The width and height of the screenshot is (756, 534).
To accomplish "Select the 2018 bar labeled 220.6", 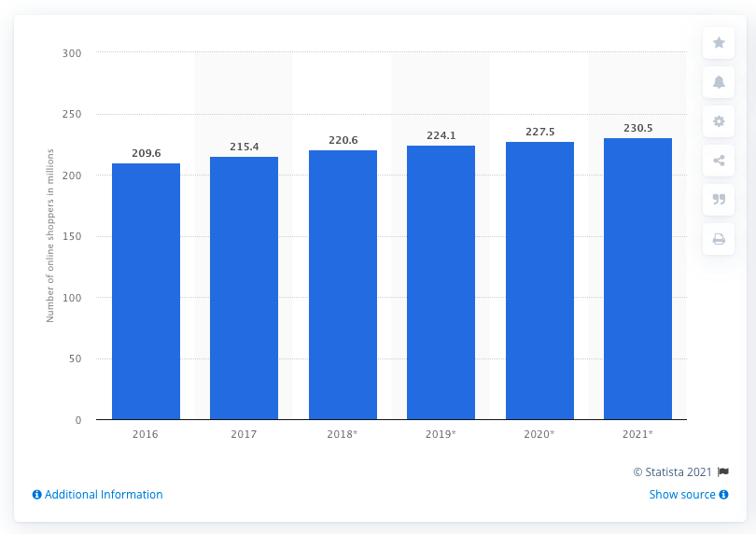I will [343, 285].
